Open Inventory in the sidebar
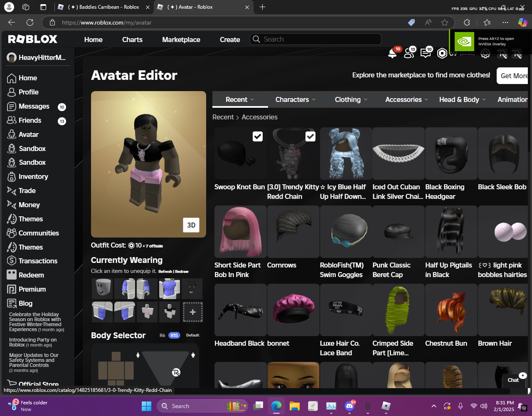Screen dimensions: 532x416 pyautogui.click(x=27, y=176)
